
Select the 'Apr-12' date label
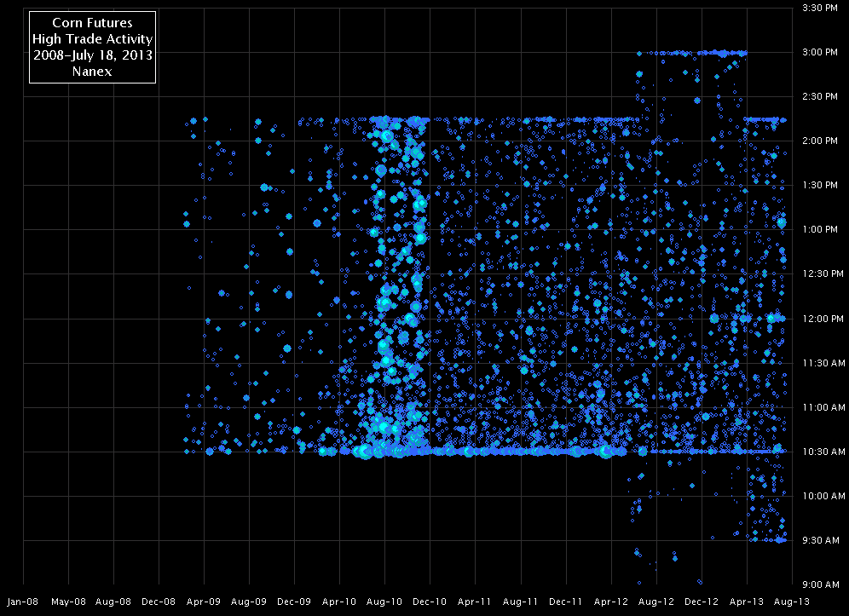(611, 602)
